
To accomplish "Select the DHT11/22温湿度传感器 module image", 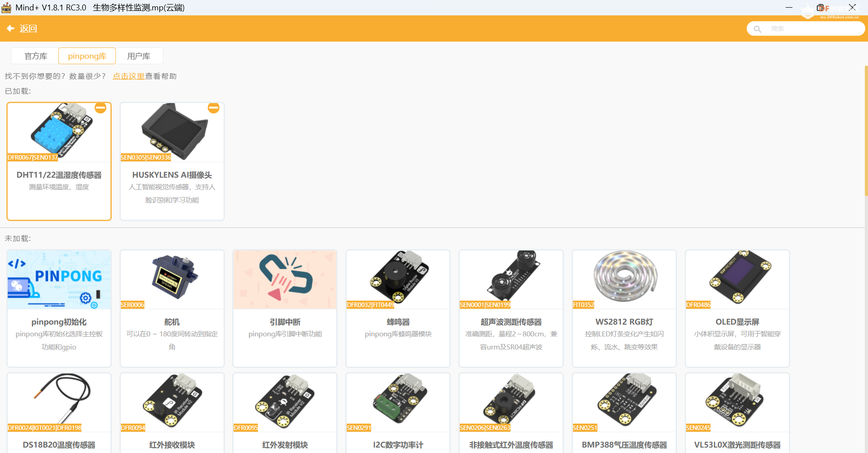I will (59, 132).
